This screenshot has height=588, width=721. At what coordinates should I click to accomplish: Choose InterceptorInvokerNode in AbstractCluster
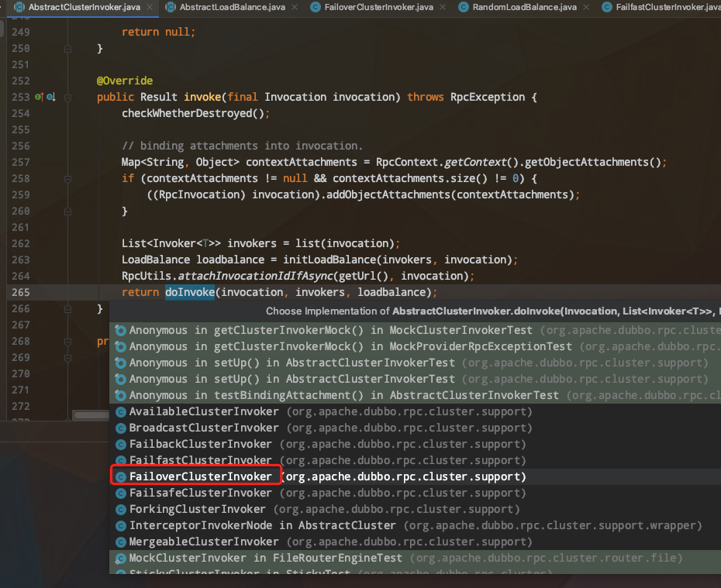[416, 525]
